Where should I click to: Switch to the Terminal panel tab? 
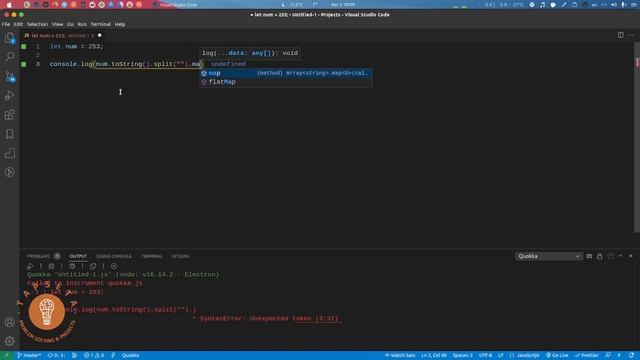[x=152, y=256]
